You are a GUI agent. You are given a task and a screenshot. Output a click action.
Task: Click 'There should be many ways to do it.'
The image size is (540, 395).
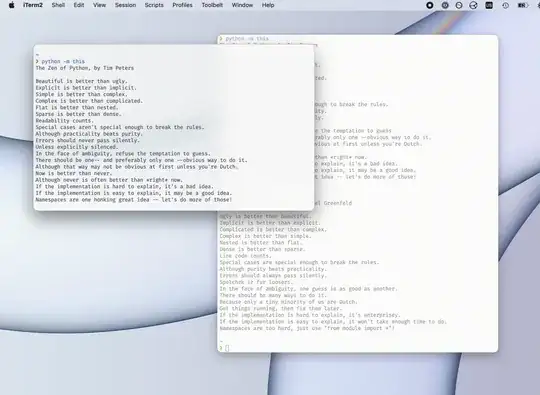click(273, 295)
